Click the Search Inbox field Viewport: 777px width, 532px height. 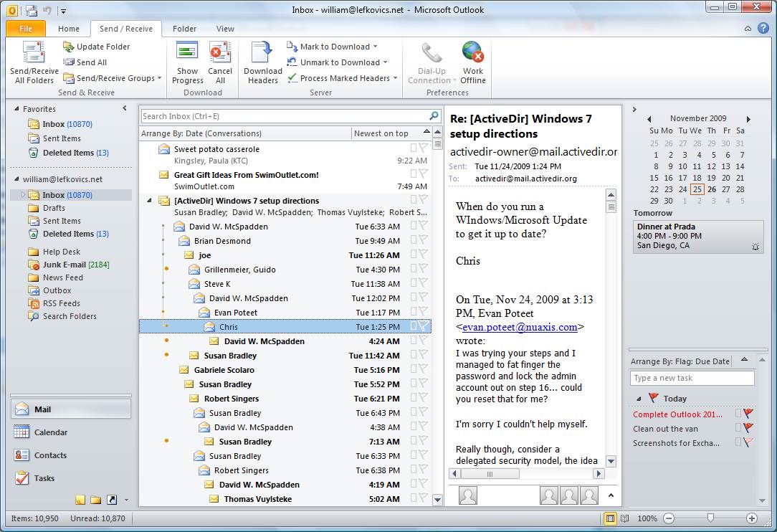click(285, 116)
